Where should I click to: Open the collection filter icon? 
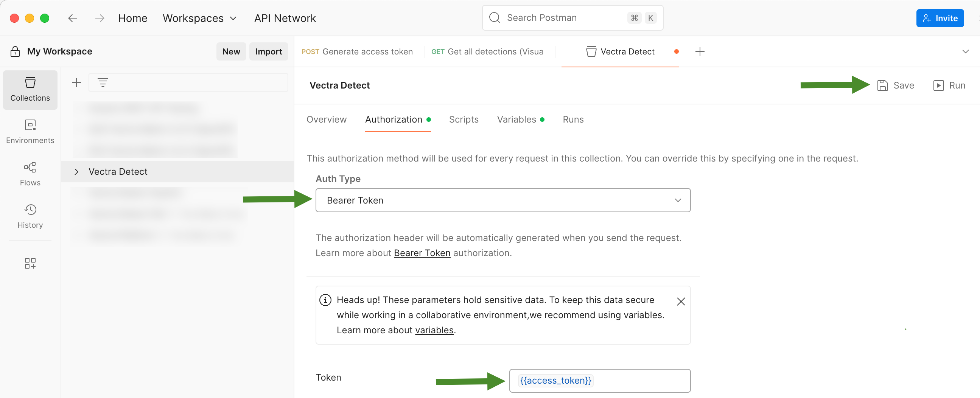(x=103, y=82)
